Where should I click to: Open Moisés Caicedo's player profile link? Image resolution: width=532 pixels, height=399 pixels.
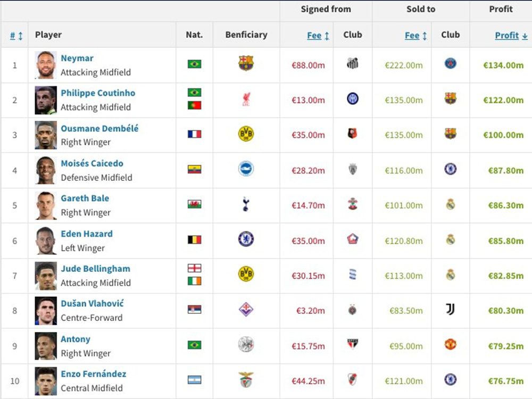pyautogui.click(x=92, y=163)
